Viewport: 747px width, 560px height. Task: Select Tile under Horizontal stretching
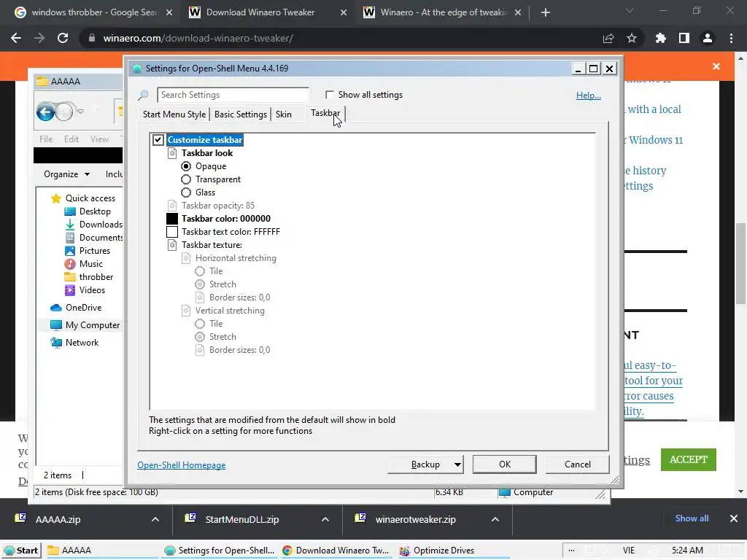click(x=200, y=271)
